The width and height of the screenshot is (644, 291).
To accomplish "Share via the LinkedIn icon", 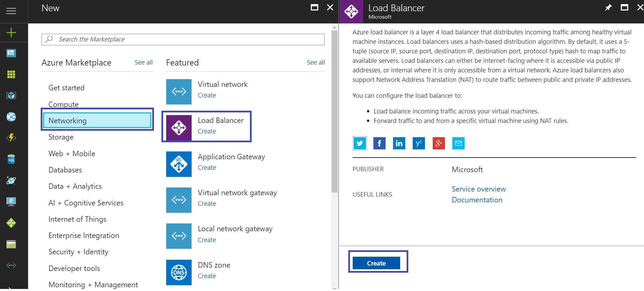I will point(399,143).
